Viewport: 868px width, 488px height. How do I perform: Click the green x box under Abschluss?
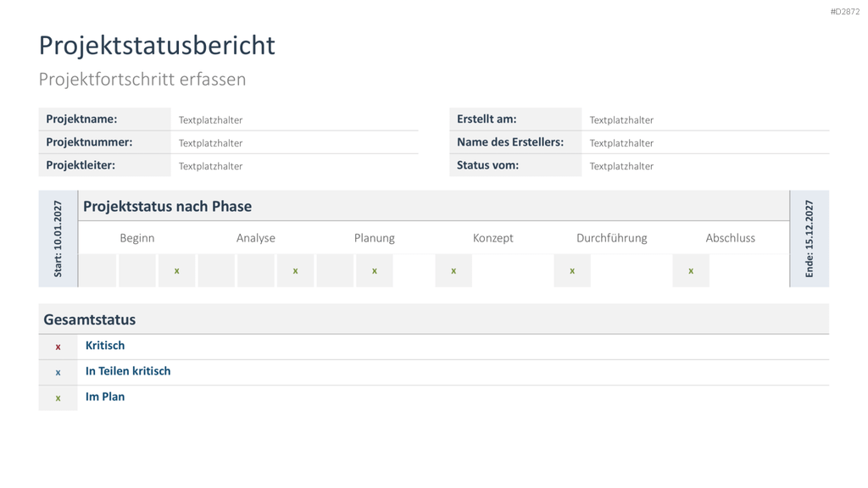point(691,270)
